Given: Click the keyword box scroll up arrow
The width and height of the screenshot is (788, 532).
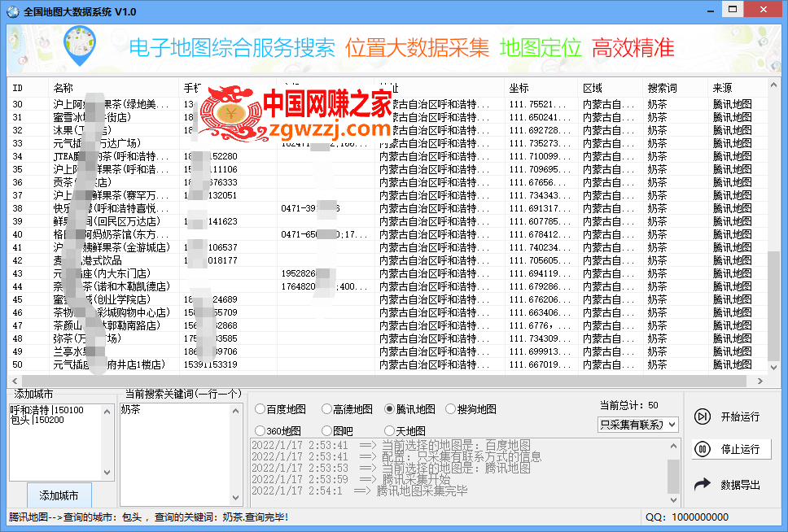Looking at the screenshot, I should pyautogui.click(x=235, y=411).
